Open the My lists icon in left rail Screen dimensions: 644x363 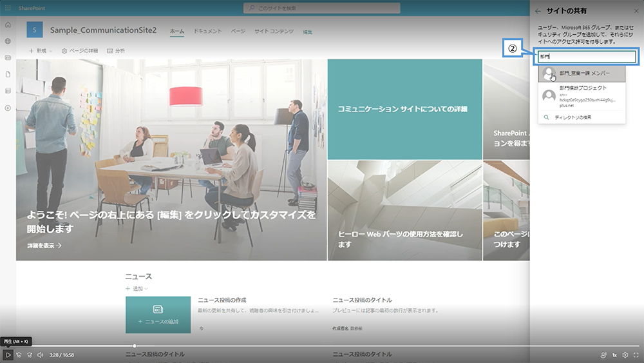coord(8,91)
